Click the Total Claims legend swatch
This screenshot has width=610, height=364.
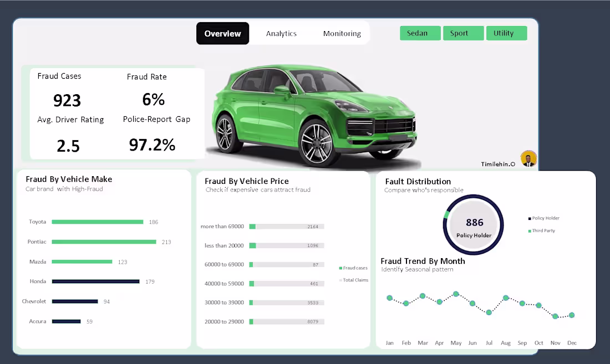pos(340,280)
